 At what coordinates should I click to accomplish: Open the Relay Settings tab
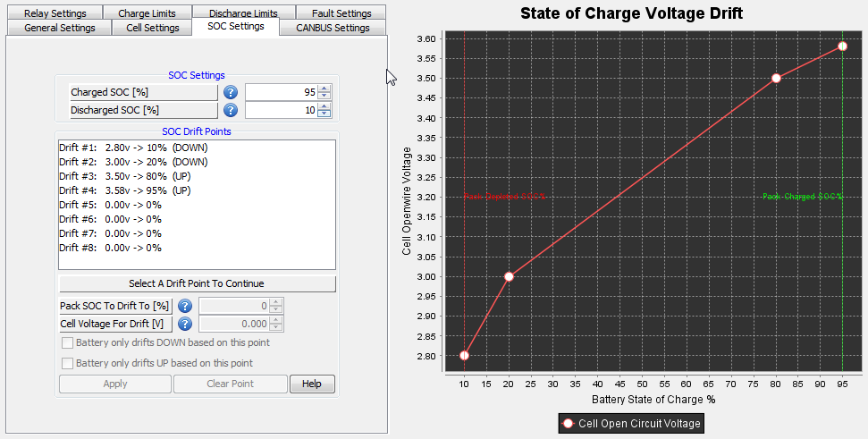(55, 13)
